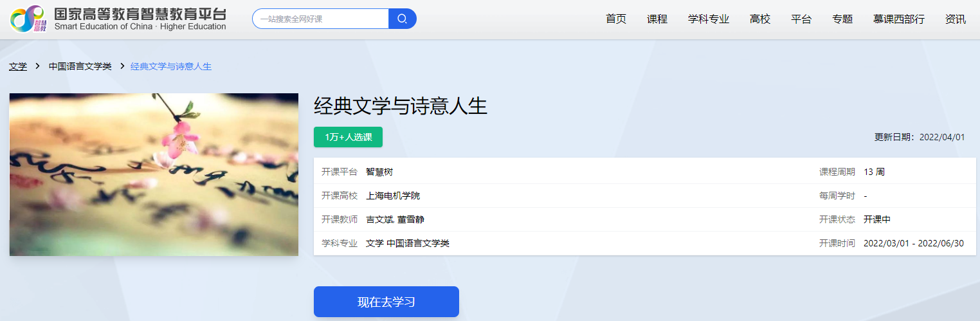Go to 学科专业 in the navigation
The height and width of the screenshot is (321, 980).
[x=708, y=19]
